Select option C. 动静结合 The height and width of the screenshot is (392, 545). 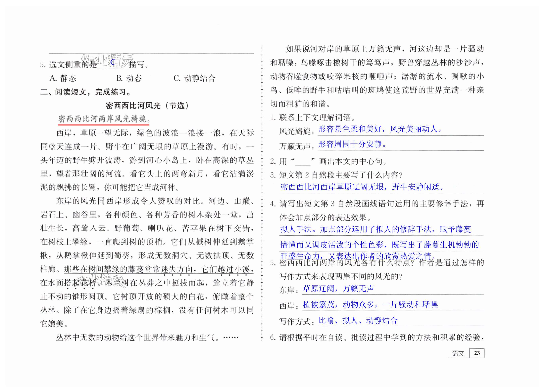click(x=194, y=78)
